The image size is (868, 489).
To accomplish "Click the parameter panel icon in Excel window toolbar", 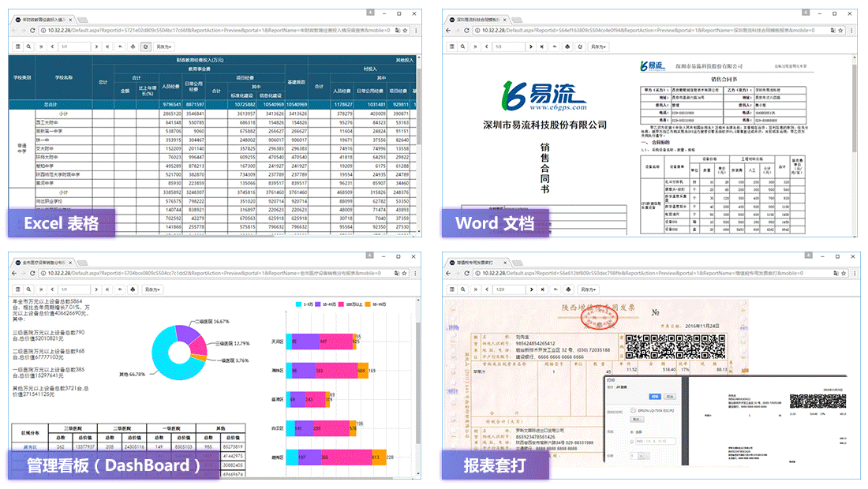I will 17,47.
